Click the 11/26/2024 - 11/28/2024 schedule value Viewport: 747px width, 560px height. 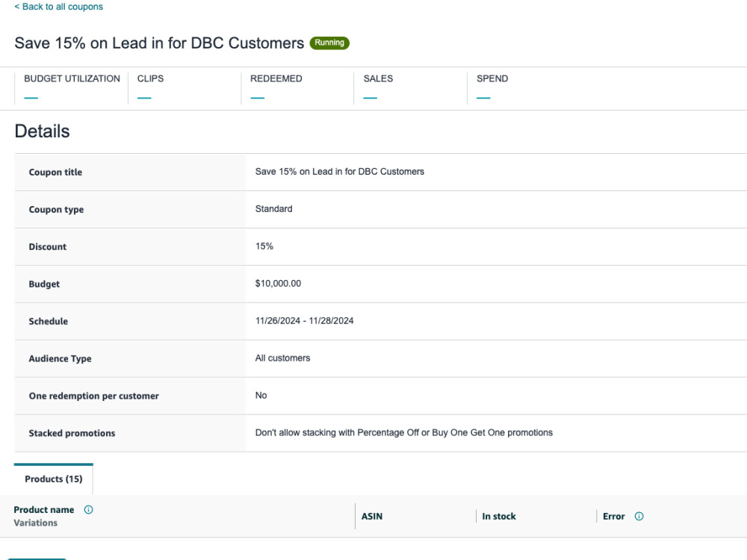[x=305, y=320]
